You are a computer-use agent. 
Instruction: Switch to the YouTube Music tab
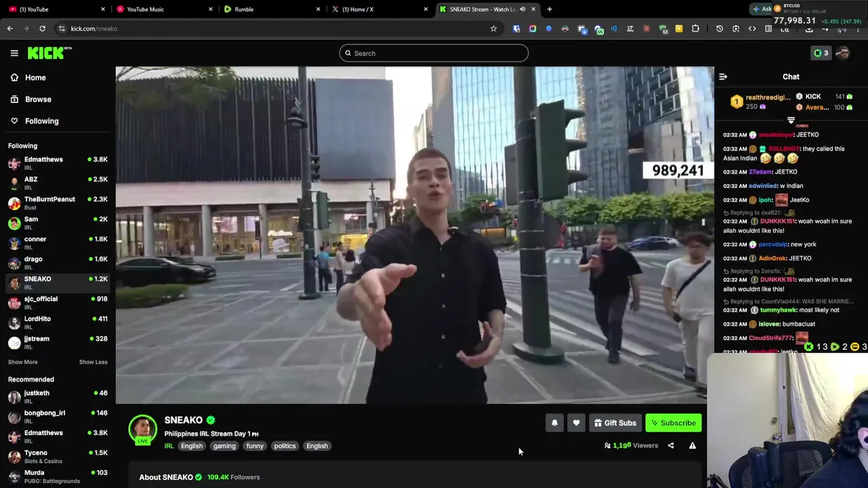164,9
